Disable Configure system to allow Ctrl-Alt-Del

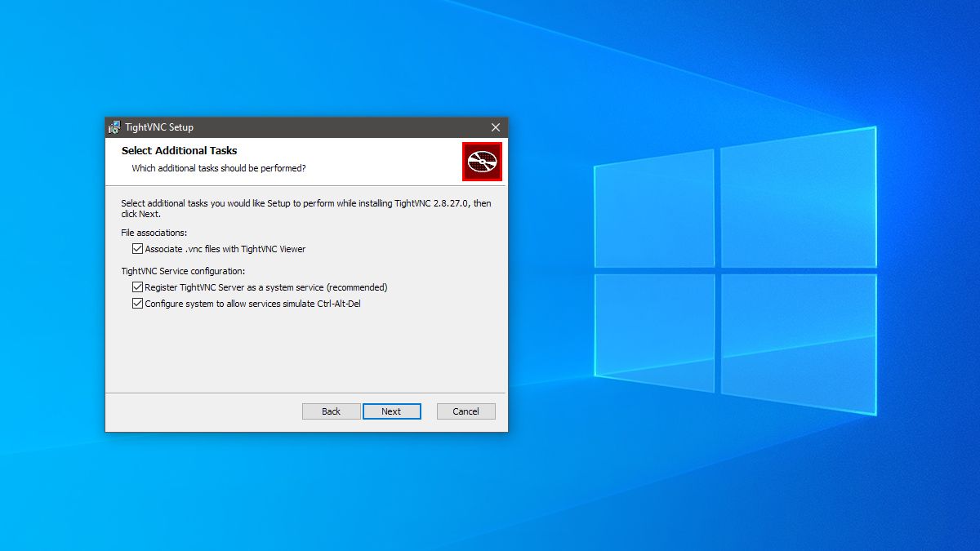137,304
